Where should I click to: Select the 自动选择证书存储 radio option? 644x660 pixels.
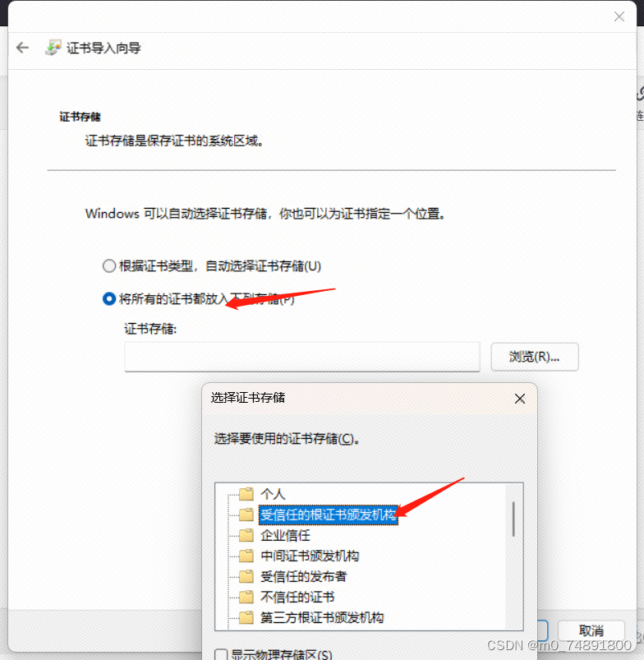[109, 266]
